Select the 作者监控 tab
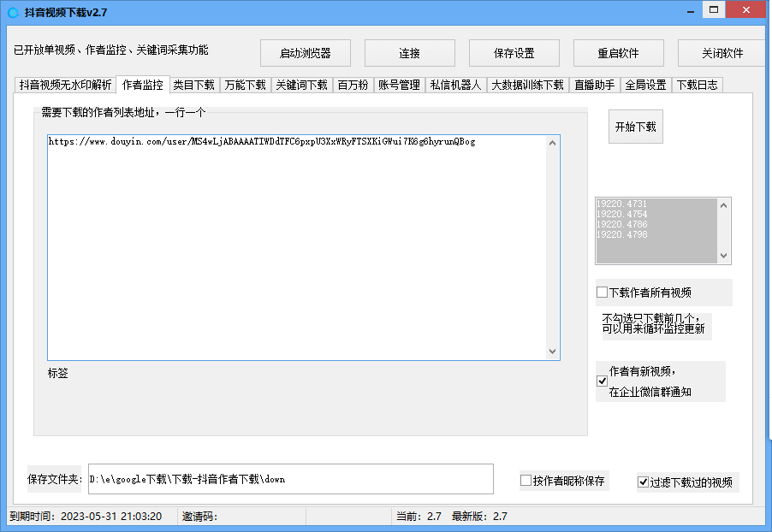 (143, 85)
